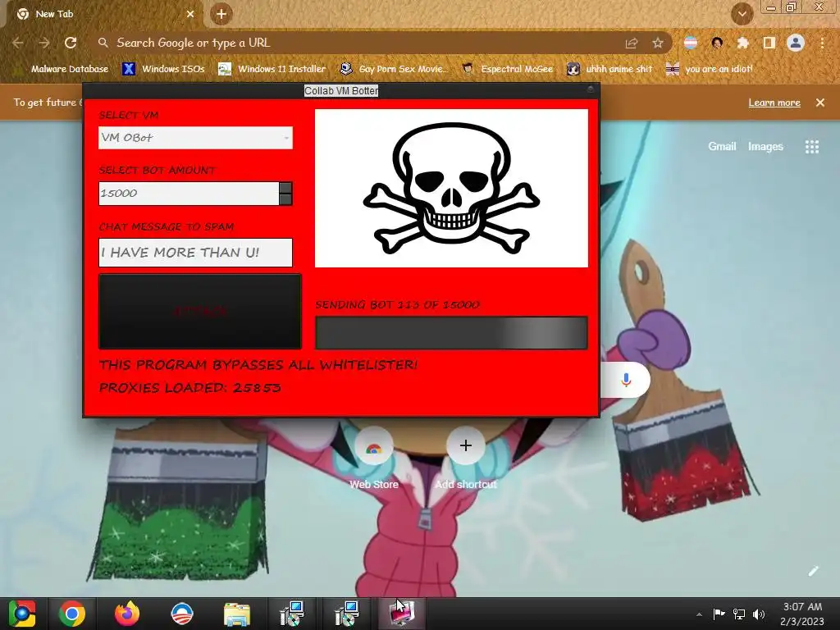Open Espectral McGee bookmark
The image size is (840, 630).
508,69
